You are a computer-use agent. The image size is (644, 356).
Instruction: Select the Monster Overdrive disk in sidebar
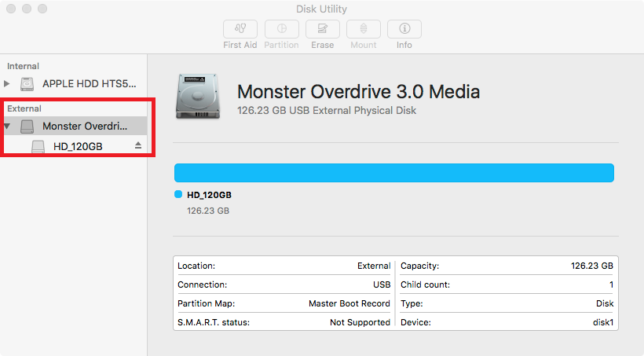(84, 126)
